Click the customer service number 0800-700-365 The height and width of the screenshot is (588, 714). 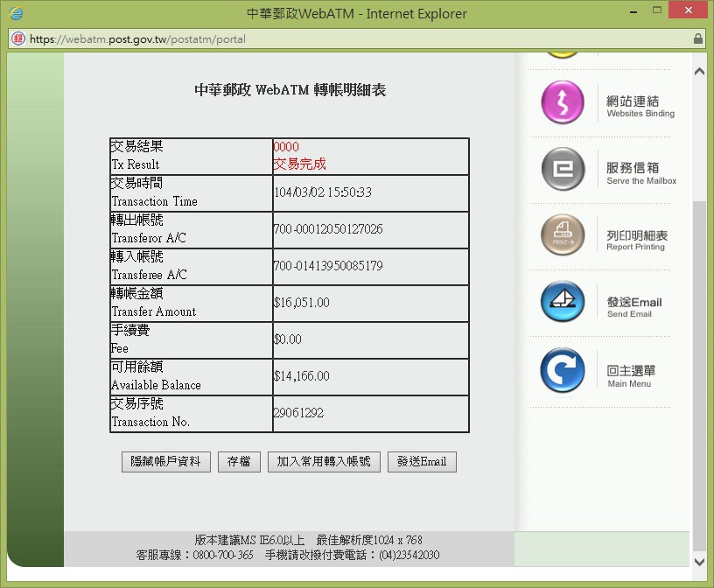tap(222, 556)
